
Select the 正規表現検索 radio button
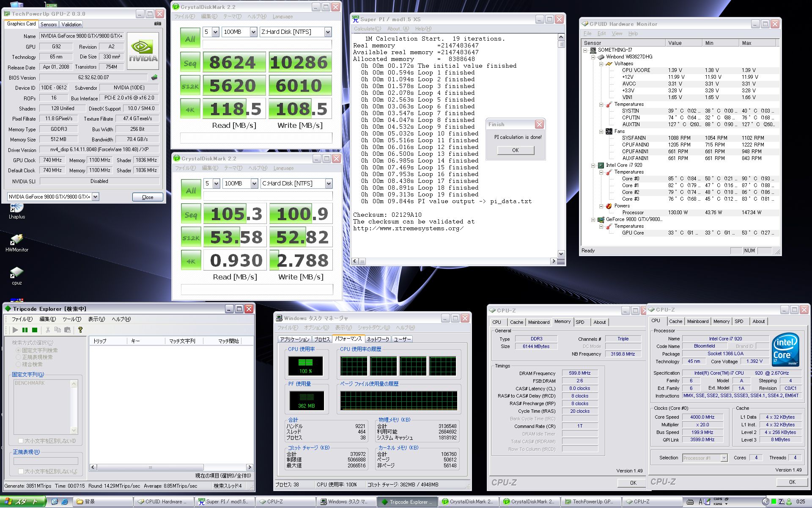tap(18, 357)
